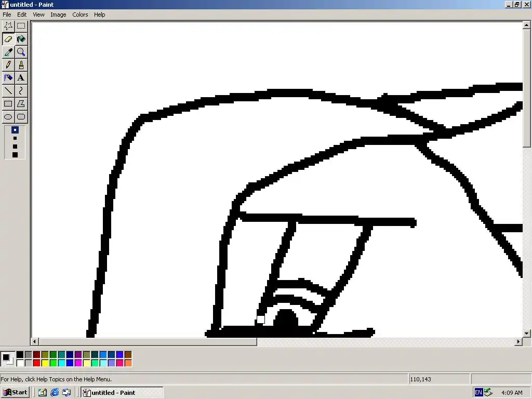Image resolution: width=532 pixels, height=399 pixels.
Task: Pick the Rectangle shape tool
Action: point(8,103)
